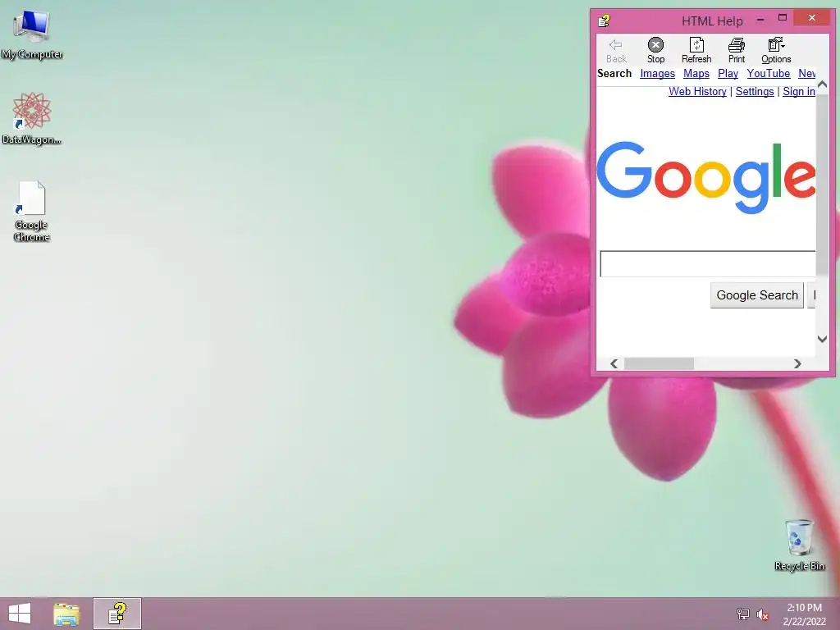The width and height of the screenshot is (840, 630).
Task: Click the horizontal scrollbar thumb
Action: coord(659,363)
